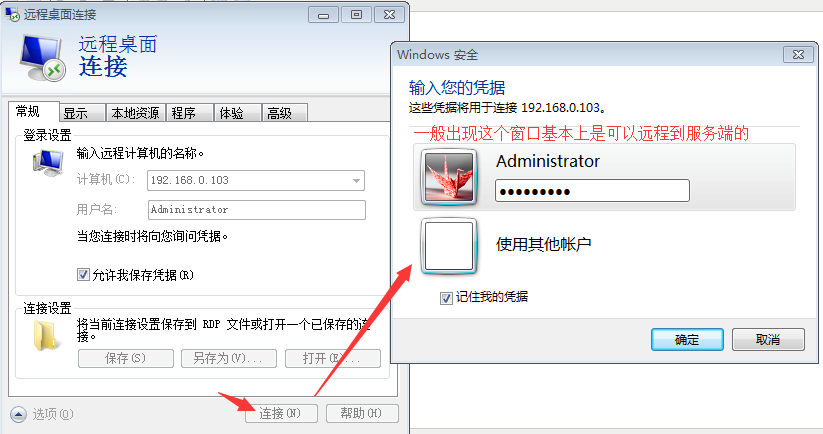This screenshot has height=434, width=823.
Task: Click the 用户名 text field
Action: (257, 210)
